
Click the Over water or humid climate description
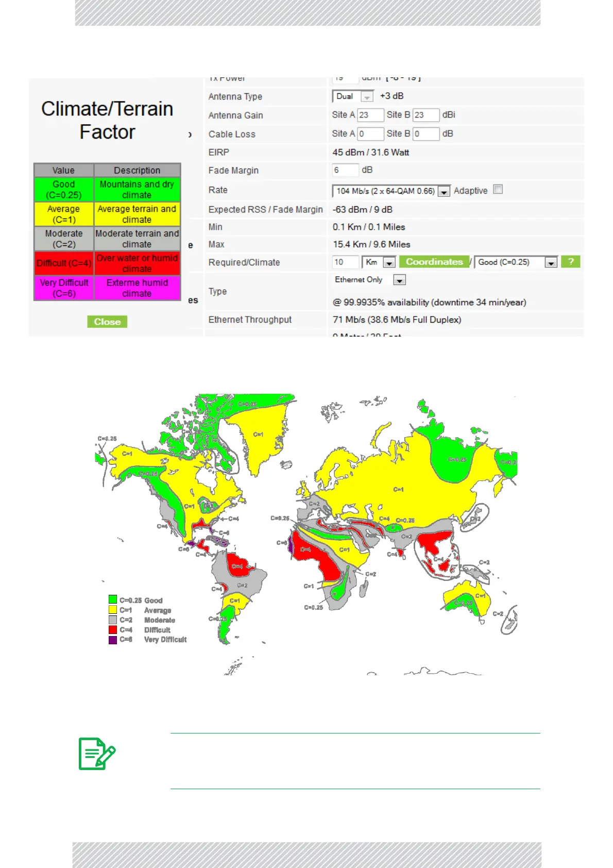[x=137, y=263]
